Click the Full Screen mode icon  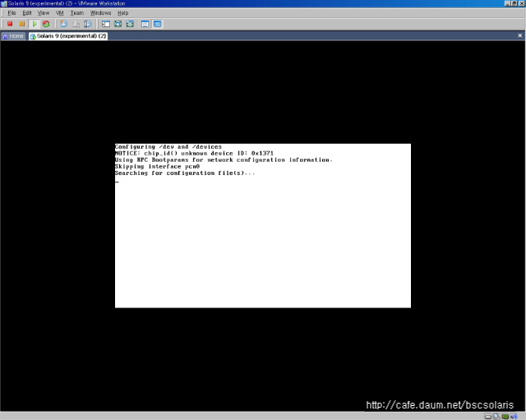tap(118, 24)
